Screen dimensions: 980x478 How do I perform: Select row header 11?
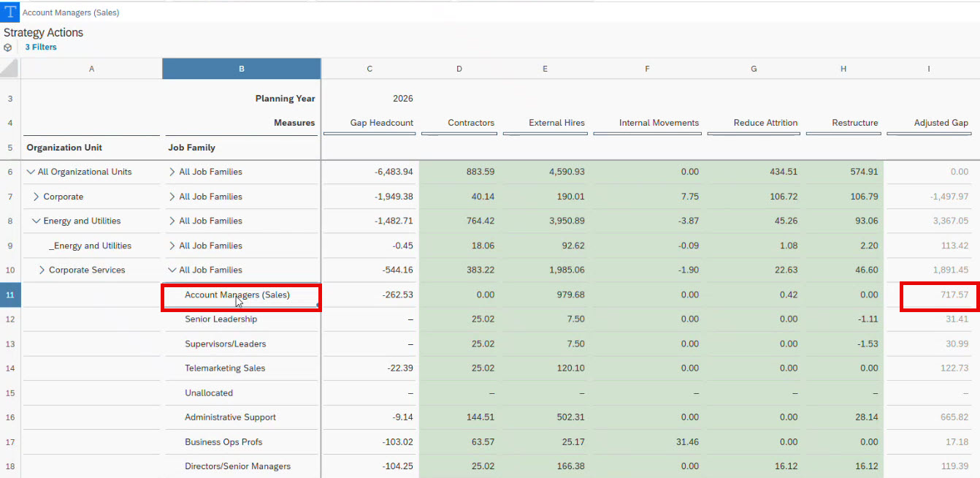(10, 295)
